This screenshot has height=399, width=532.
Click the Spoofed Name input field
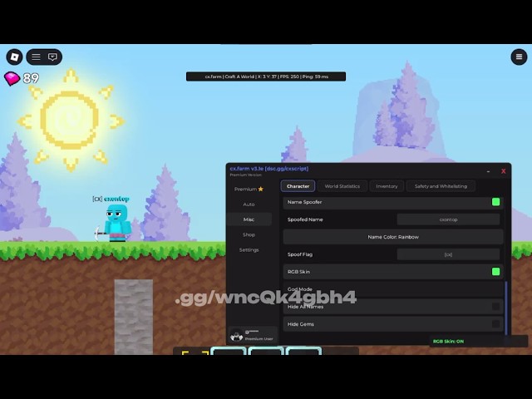[448, 219]
